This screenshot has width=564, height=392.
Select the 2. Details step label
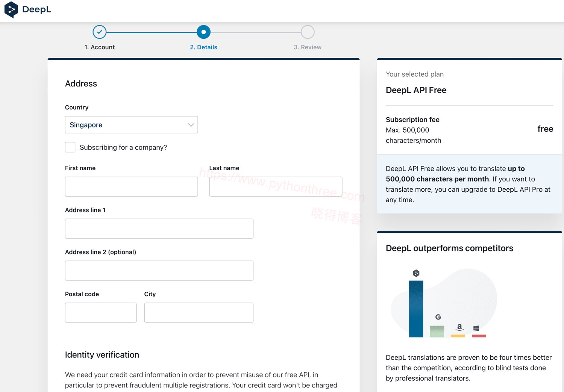(x=203, y=47)
